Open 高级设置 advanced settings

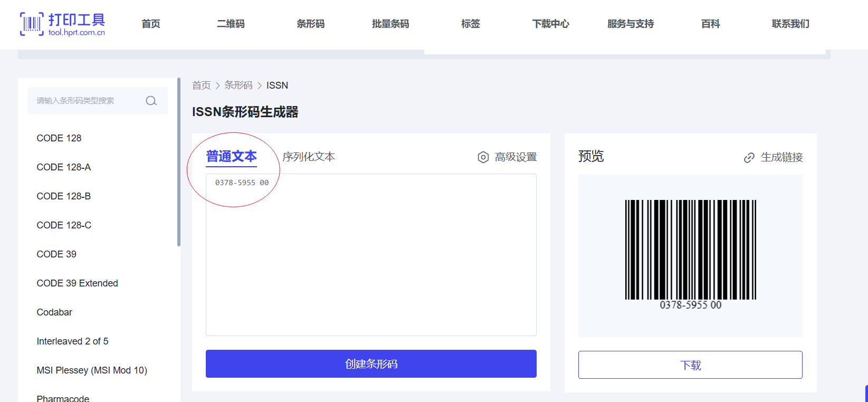[516, 157]
